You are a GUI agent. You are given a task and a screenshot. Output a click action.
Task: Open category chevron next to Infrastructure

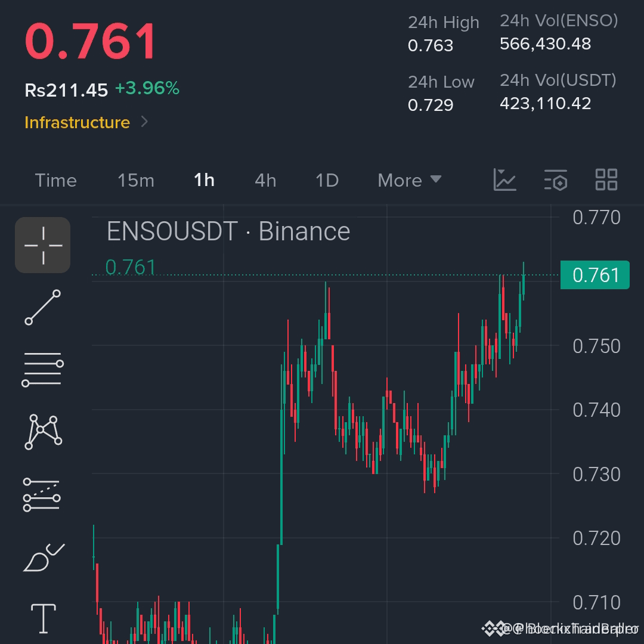pyautogui.click(x=144, y=122)
